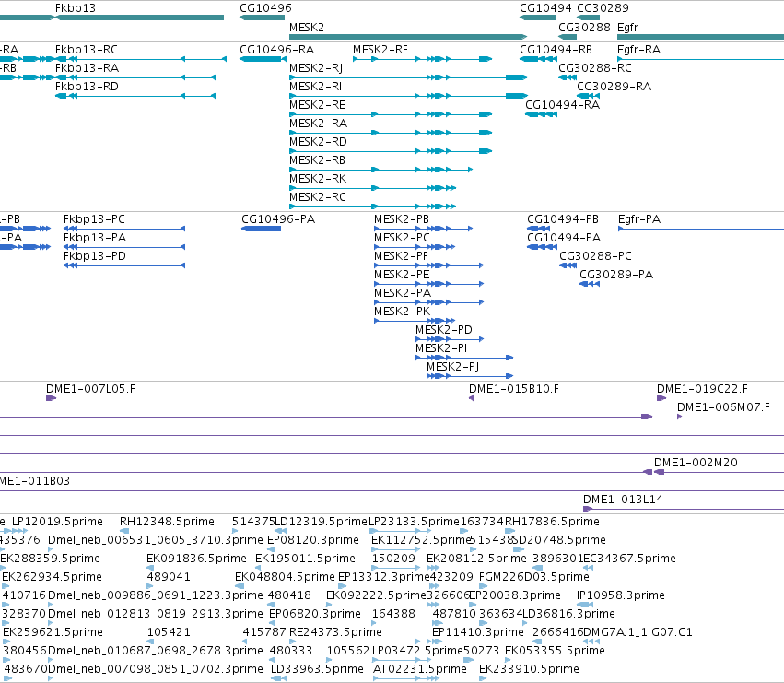Select the CG30288-RC transcript label
The height and width of the screenshot is (683, 784).
pyautogui.click(x=595, y=68)
